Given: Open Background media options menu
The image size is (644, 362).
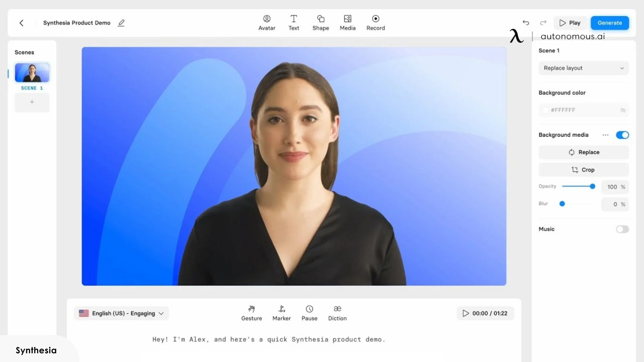Looking at the screenshot, I should tap(606, 135).
